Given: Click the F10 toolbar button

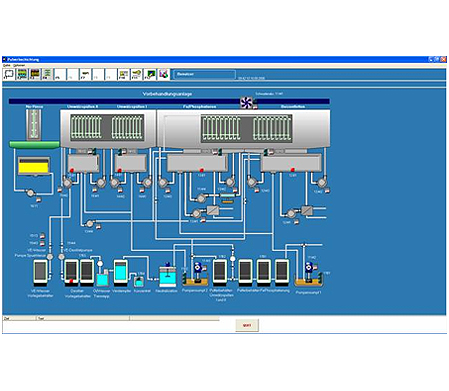Looking at the screenshot, I should tap(124, 74).
